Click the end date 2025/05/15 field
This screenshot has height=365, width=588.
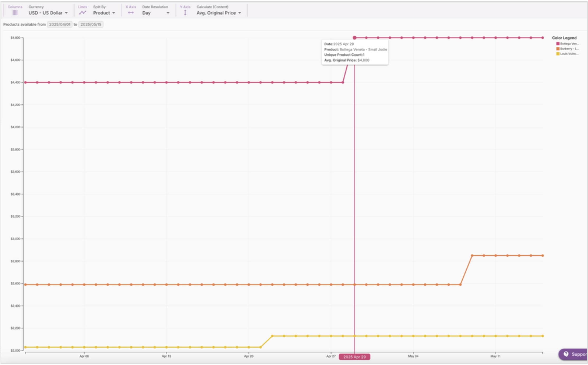coord(92,24)
